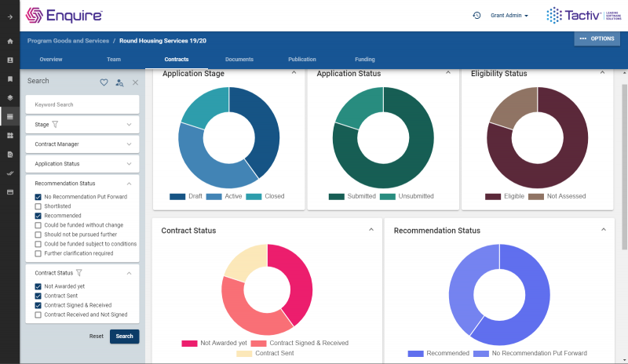
Task: Collapse the Eligibility Status chart card
Action: (602, 72)
